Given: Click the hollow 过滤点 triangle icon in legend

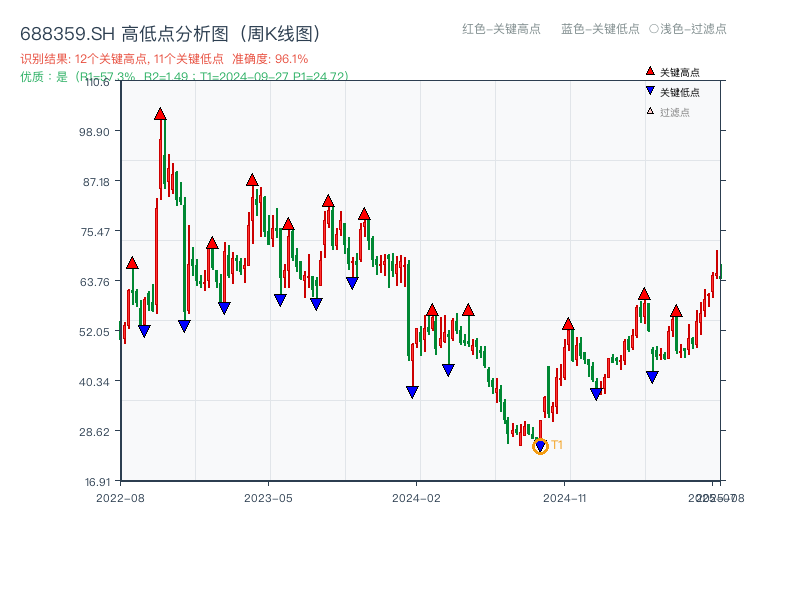Looking at the screenshot, I should tap(649, 111).
